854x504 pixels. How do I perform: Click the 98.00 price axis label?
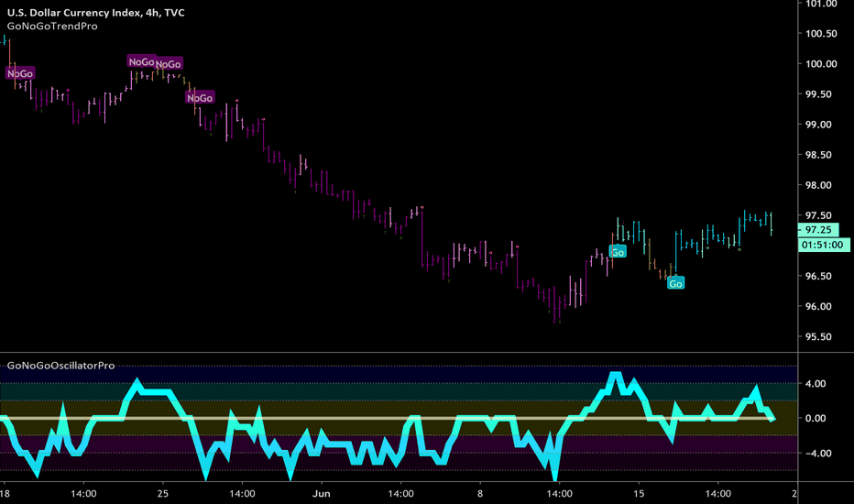point(818,185)
